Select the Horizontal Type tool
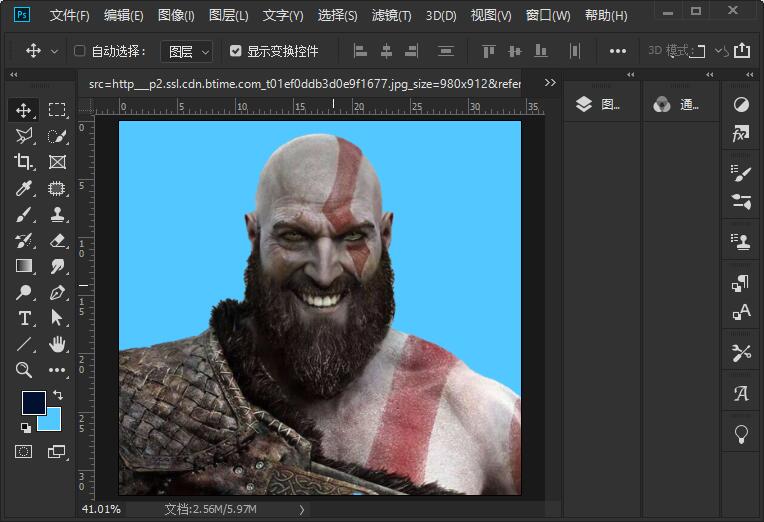764x522 pixels. pyautogui.click(x=23, y=318)
